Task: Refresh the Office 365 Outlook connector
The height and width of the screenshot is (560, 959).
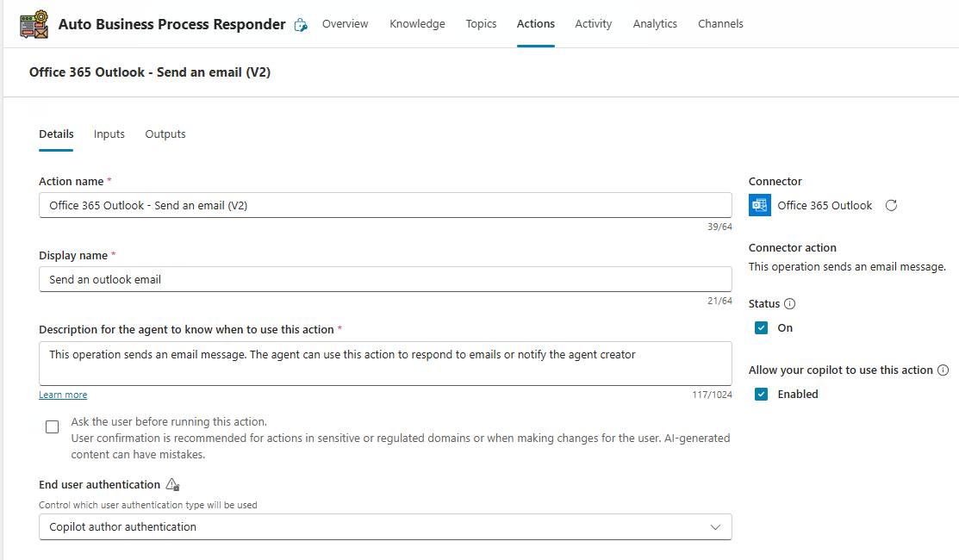Action: 891,205
